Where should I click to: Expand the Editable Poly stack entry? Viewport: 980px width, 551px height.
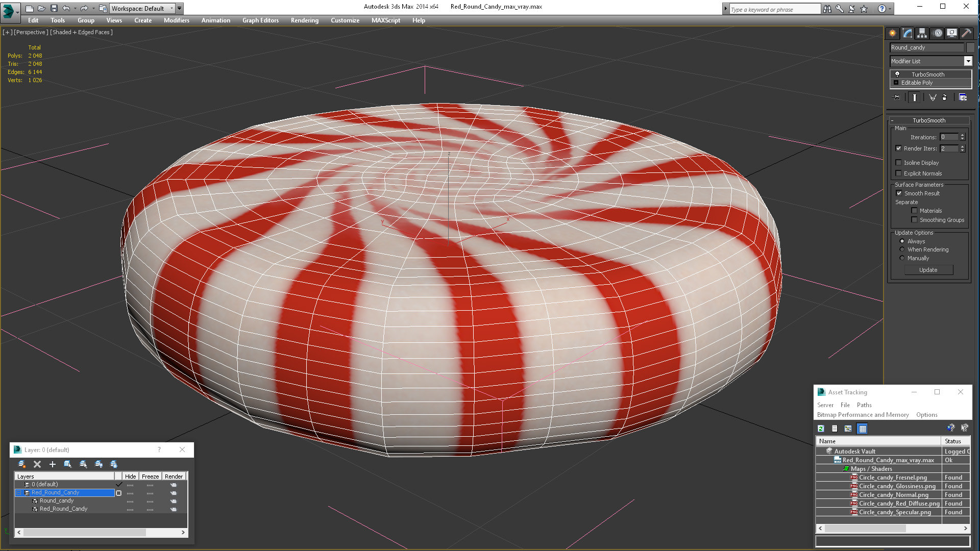[896, 83]
